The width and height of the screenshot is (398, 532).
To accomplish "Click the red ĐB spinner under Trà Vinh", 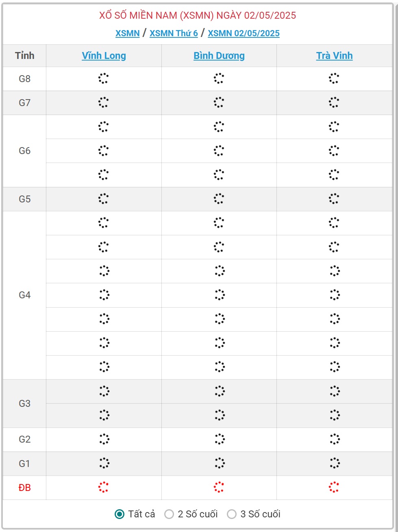I will click(334, 487).
